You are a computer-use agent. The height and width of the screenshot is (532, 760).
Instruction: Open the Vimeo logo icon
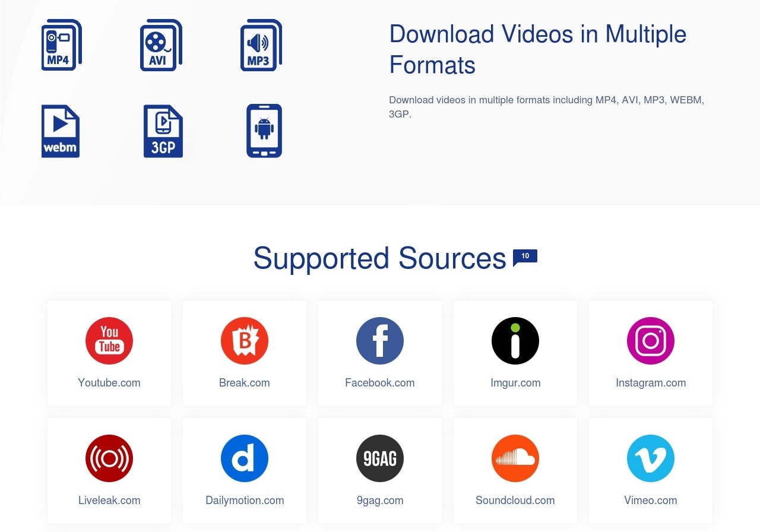click(x=651, y=458)
